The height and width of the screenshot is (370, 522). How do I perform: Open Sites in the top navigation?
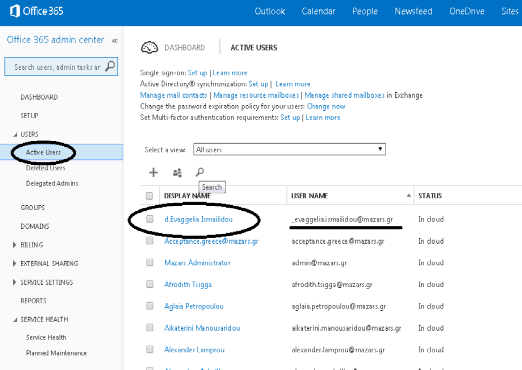[x=510, y=11]
